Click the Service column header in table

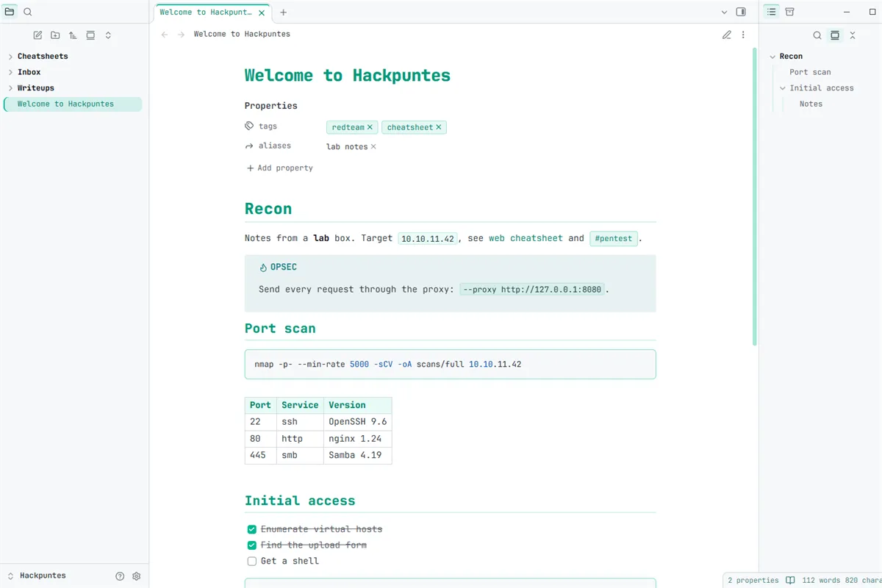(300, 405)
